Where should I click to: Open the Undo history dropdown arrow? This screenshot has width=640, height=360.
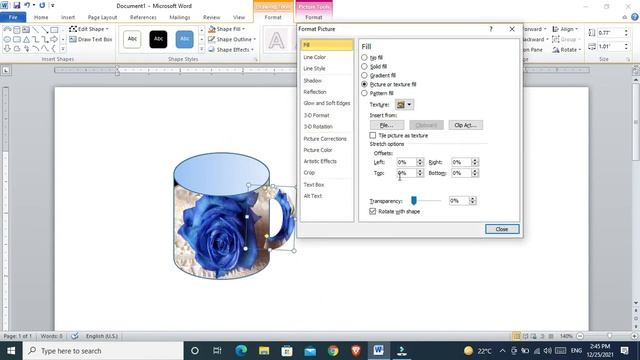(x=33, y=6)
